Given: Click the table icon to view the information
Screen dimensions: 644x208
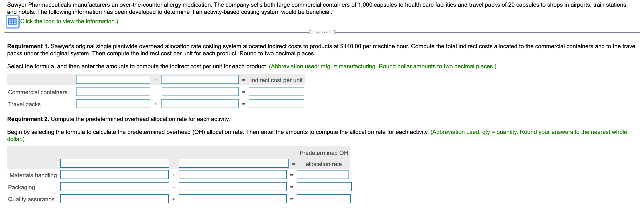Looking at the screenshot, I should click(x=12, y=22).
